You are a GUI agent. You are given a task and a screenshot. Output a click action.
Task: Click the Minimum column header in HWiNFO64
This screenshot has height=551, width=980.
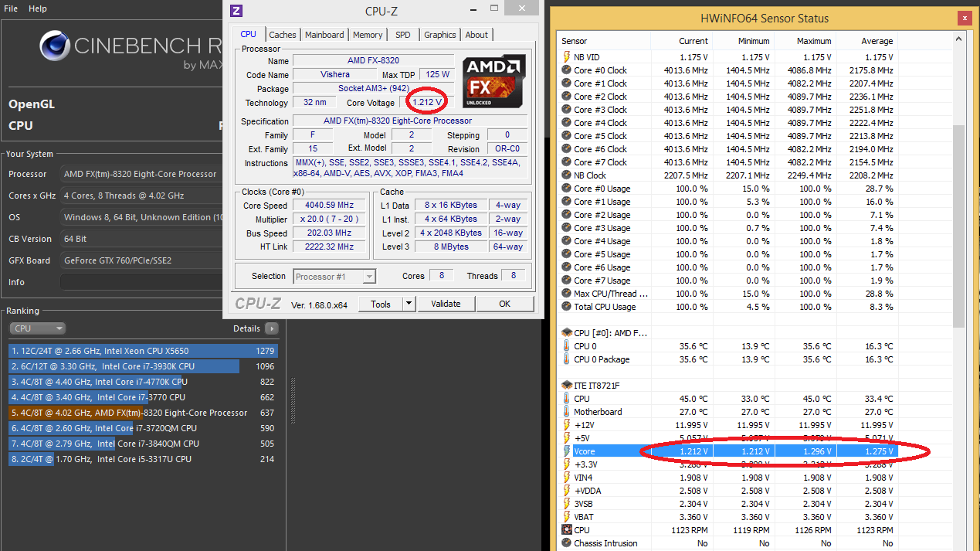[743, 41]
